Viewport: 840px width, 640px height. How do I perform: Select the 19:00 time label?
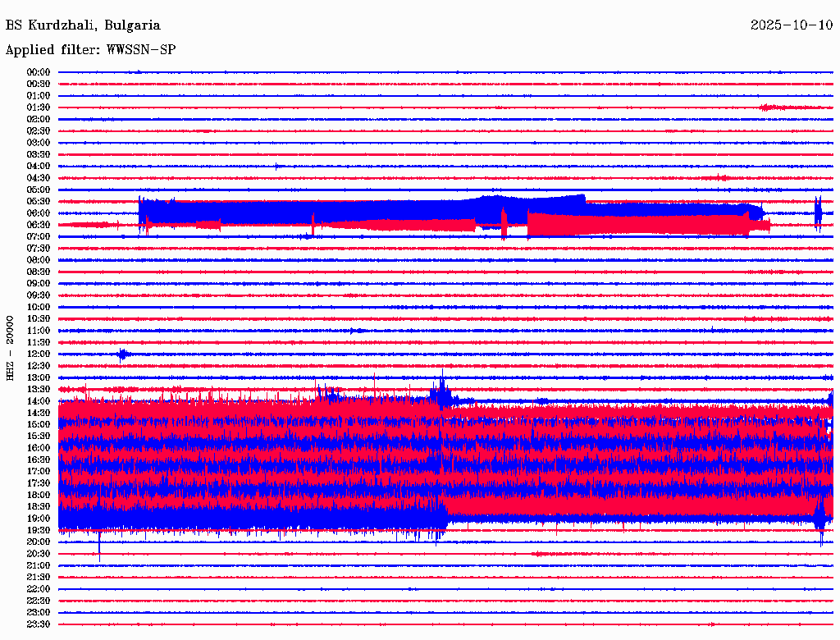click(39, 519)
